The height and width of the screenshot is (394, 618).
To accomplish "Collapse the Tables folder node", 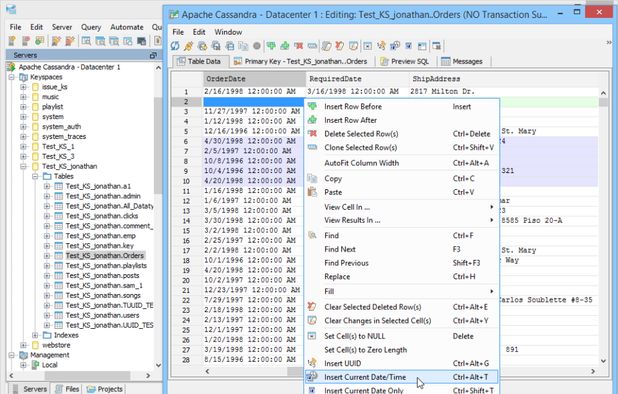I will 35,176.
